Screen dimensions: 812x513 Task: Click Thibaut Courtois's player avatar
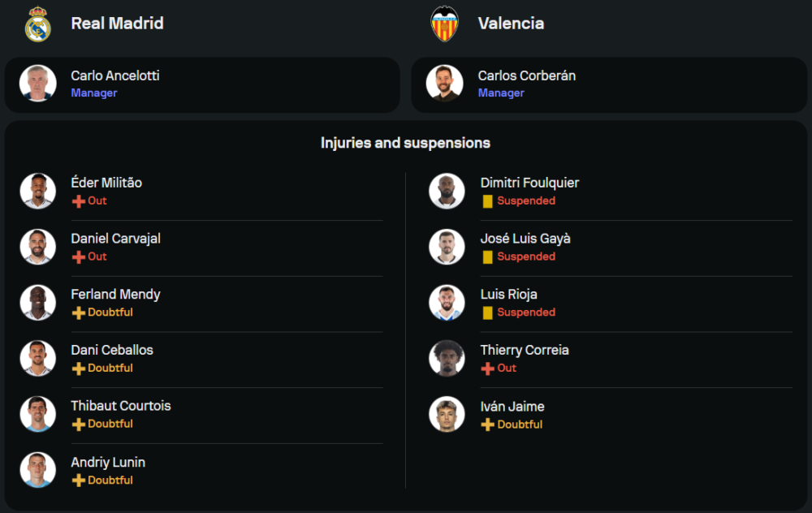38,414
